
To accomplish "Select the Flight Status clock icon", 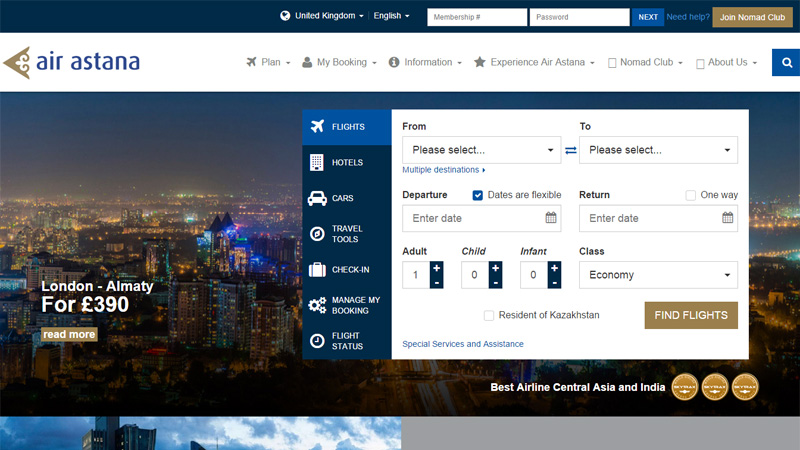I will point(317,341).
